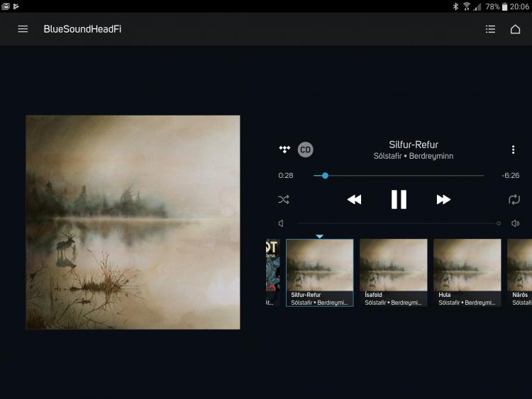
Task: Click the 20:06 status bar clock
Action: click(x=519, y=6)
